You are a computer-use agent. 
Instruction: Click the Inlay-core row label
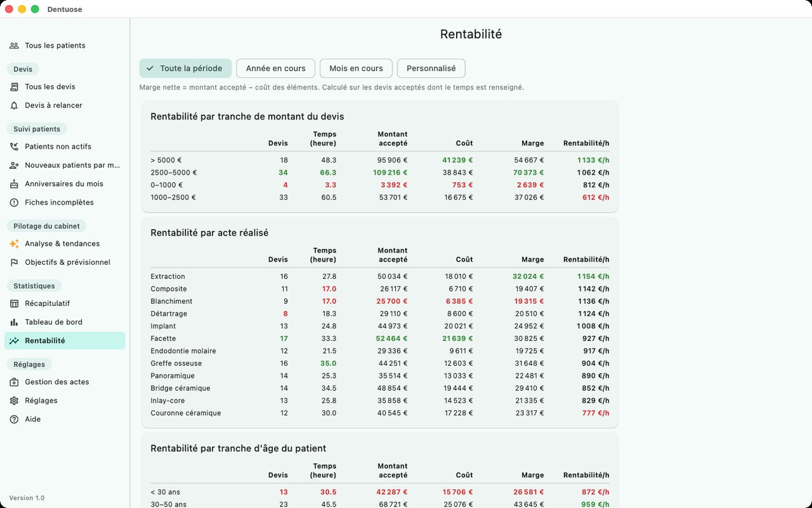[167, 401]
